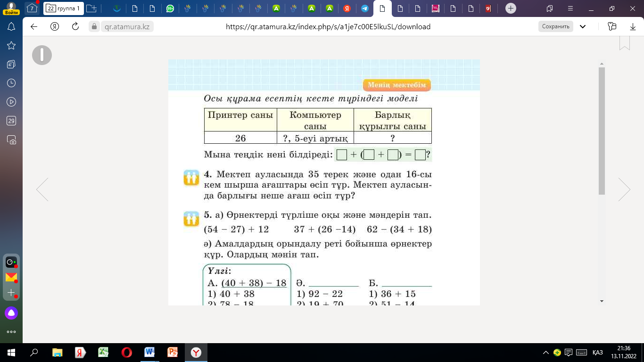The height and width of the screenshot is (362, 644).
Task: Go to previous page with left arrow
Action: 42,189
